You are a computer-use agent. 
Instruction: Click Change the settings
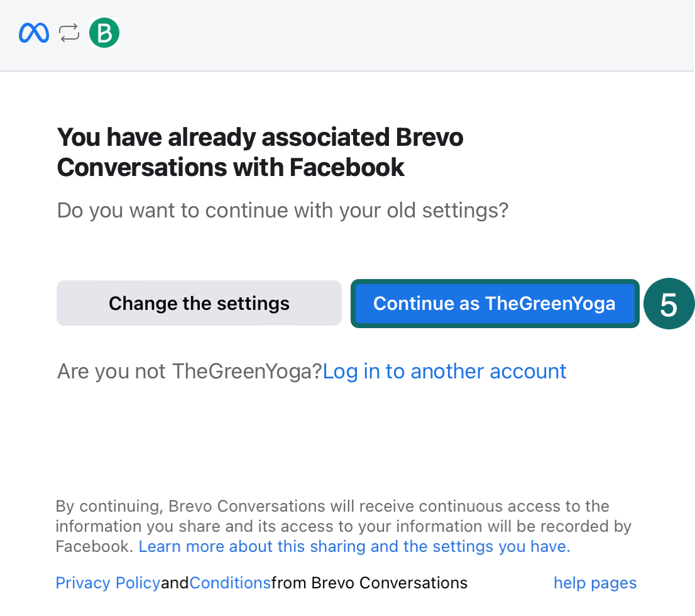click(x=199, y=304)
